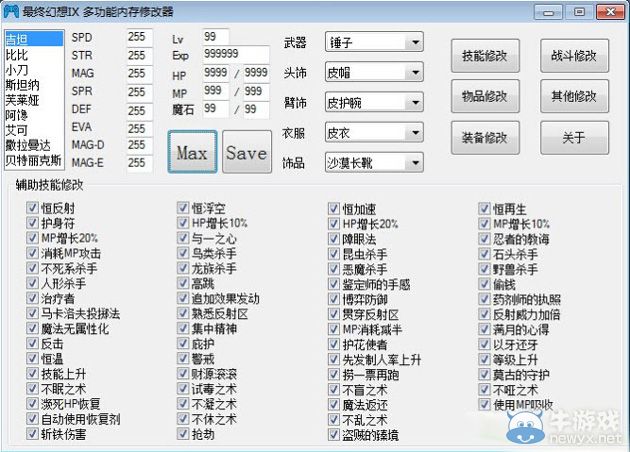
Task: Toggle the 恒反射 checkbox
Action: point(32,208)
